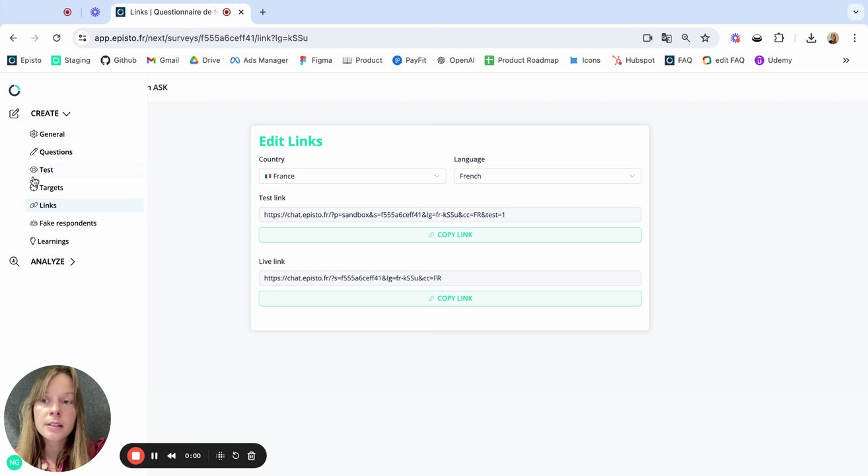Copy the Test link
868x476 pixels.
point(450,235)
